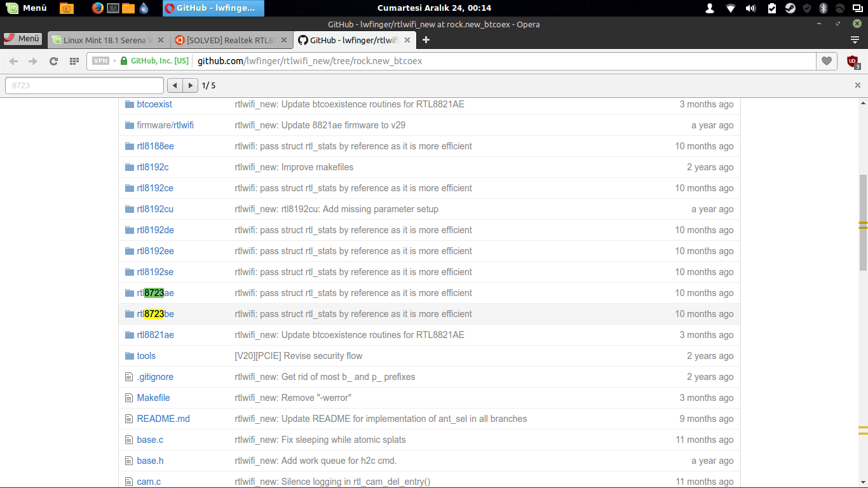Viewport: 868px width, 488px height.
Task: Jump to next find match
Action: pos(190,85)
